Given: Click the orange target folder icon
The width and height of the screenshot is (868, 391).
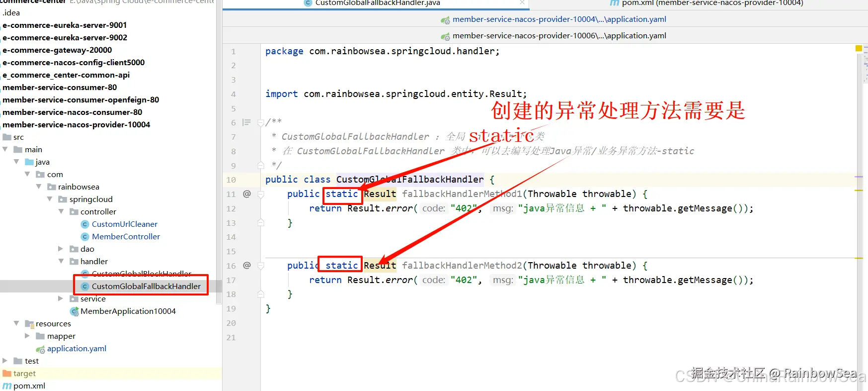Looking at the screenshot, I should (x=7, y=373).
